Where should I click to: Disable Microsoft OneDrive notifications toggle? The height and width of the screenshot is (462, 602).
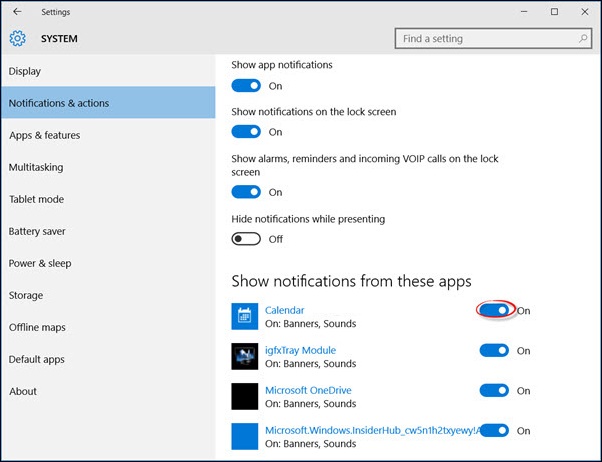pyautogui.click(x=494, y=391)
